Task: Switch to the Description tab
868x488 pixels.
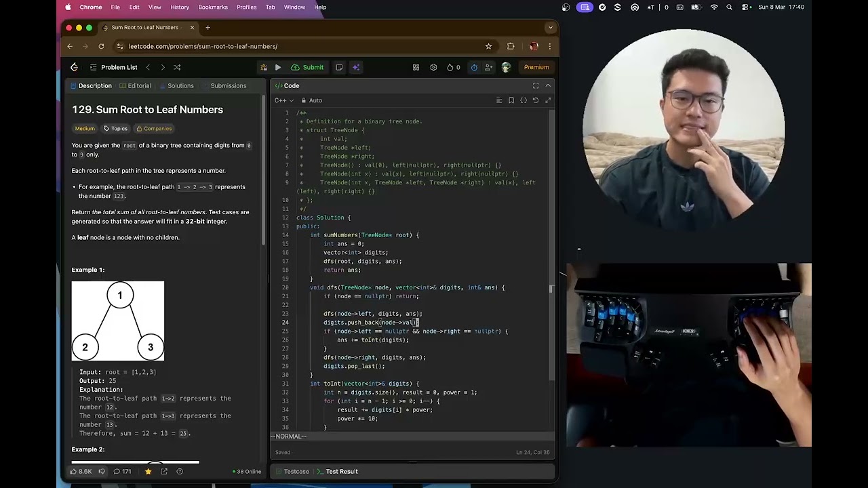Action: [92, 85]
